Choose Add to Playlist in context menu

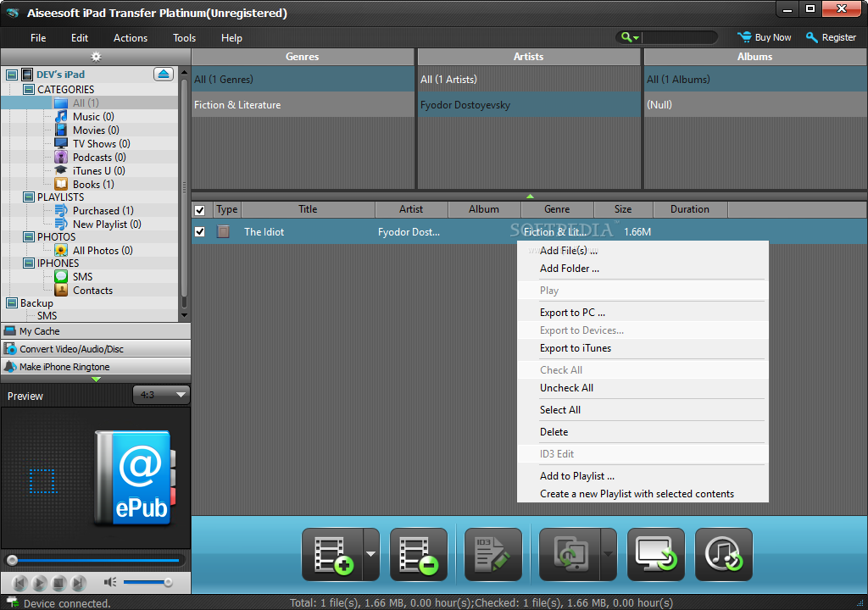click(643, 476)
